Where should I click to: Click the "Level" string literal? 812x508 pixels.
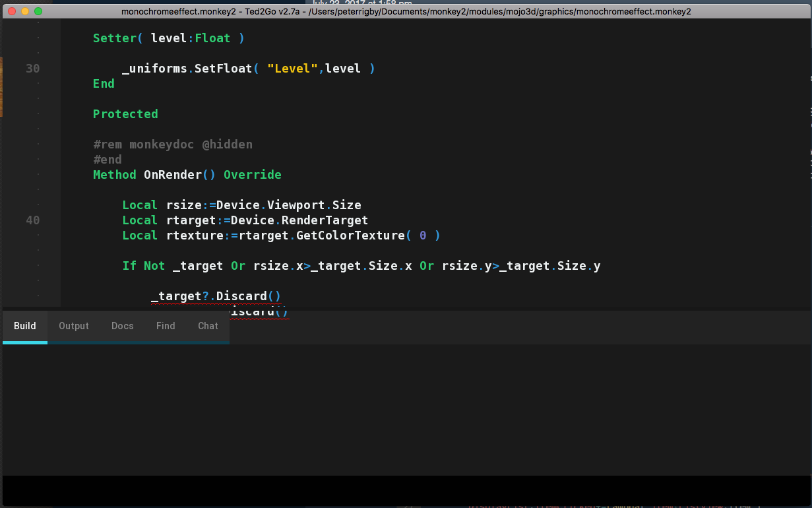tap(292, 69)
